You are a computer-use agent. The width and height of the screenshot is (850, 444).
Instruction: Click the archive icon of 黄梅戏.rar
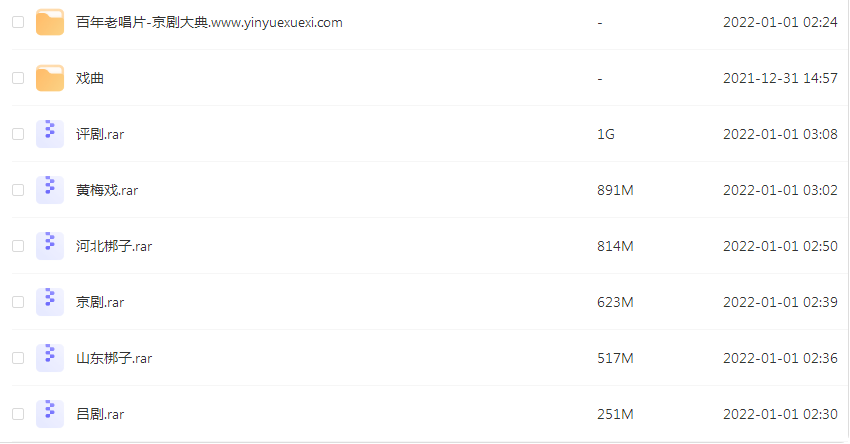tap(50, 190)
